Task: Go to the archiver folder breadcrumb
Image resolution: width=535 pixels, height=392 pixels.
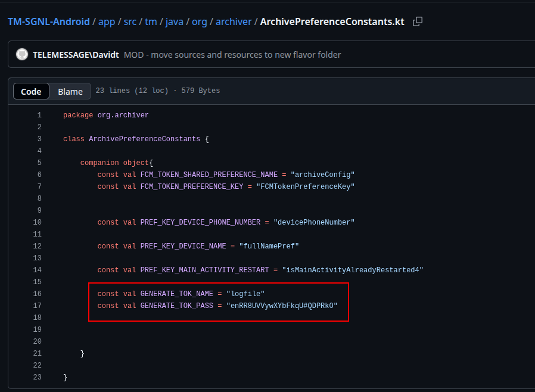Action: click(x=234, y=21)
